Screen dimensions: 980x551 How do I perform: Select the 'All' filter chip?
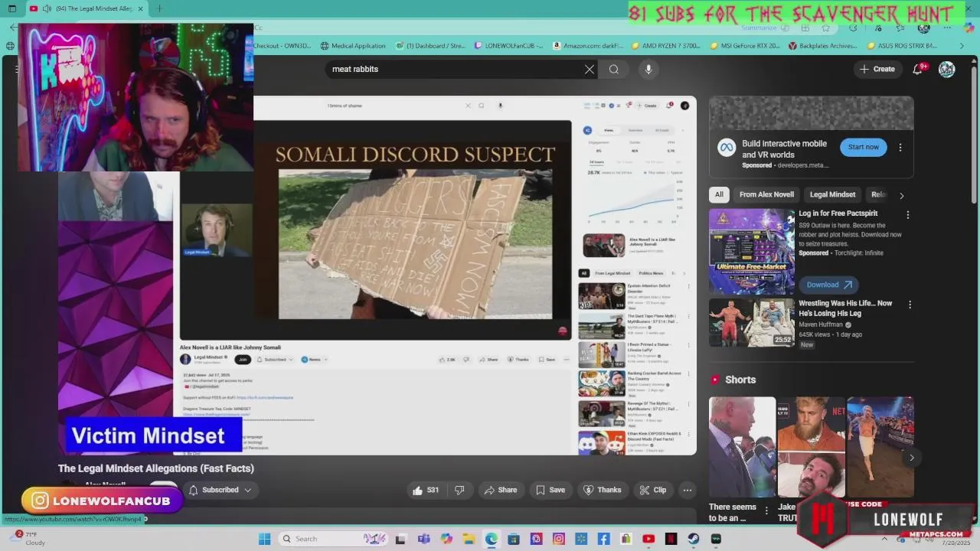[x=719, y=194]
